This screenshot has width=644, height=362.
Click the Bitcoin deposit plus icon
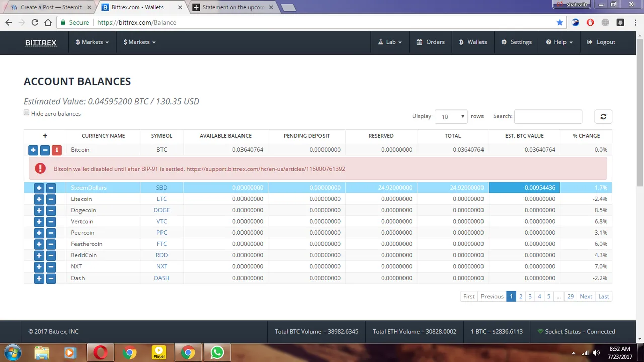33,150
